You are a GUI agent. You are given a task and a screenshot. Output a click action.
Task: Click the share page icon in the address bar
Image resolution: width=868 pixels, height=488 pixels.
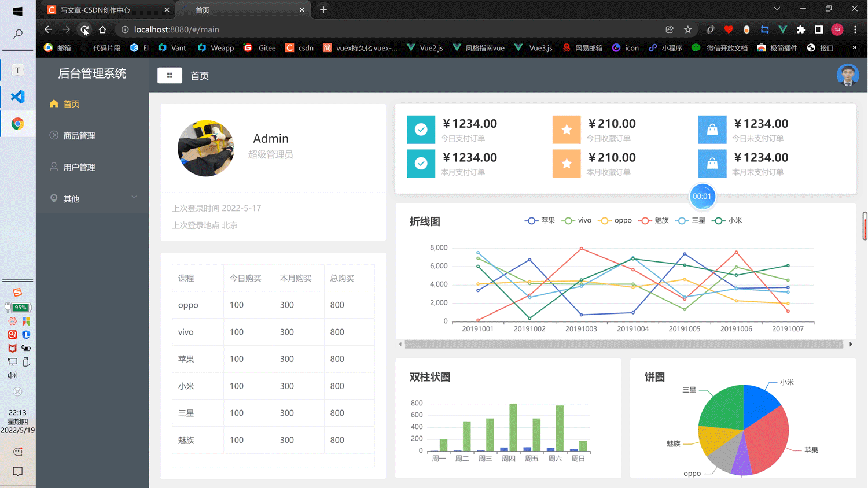[x=670, y=29]
